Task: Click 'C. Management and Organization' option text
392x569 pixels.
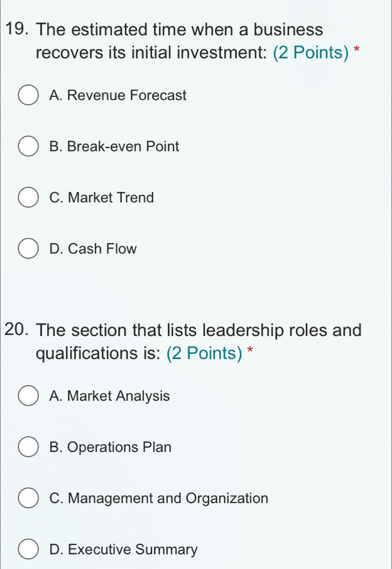Action: click(158, 498)
